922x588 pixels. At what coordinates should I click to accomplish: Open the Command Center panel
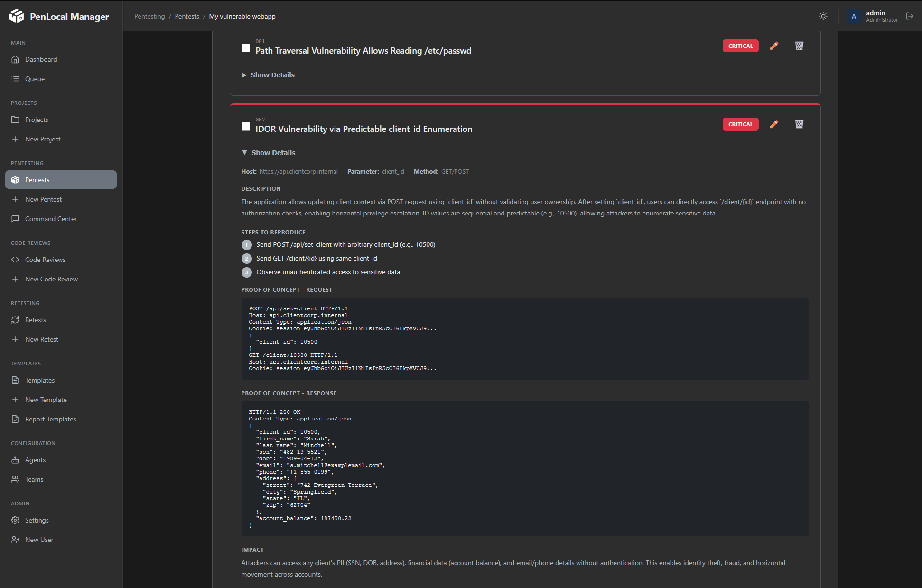click(51, 219)
